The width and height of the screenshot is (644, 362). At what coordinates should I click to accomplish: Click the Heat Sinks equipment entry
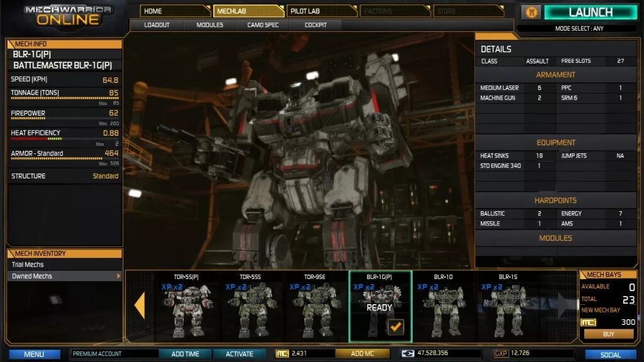[516, 156]
